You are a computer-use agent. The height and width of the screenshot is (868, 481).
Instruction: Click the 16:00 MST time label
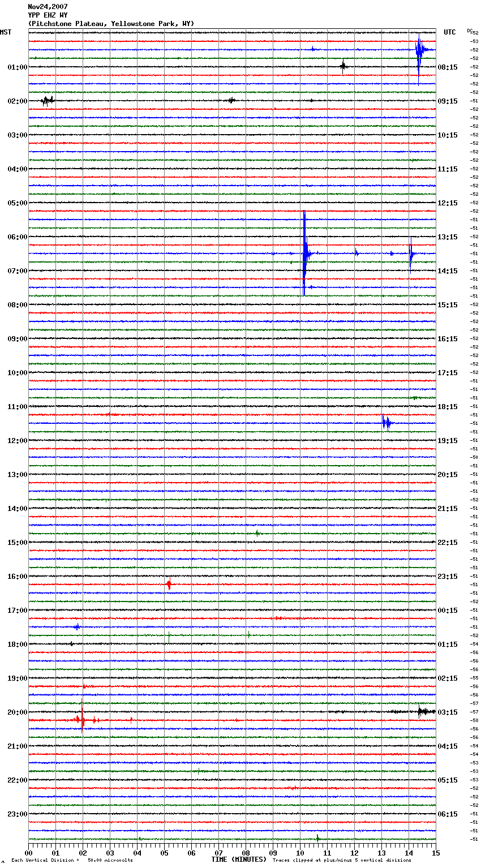[18, 577]
